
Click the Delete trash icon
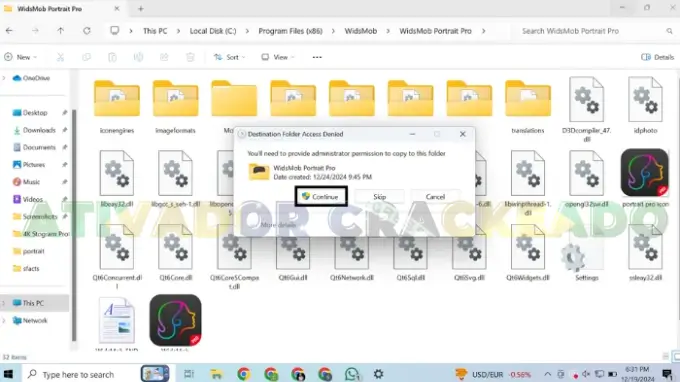point(190,57)
